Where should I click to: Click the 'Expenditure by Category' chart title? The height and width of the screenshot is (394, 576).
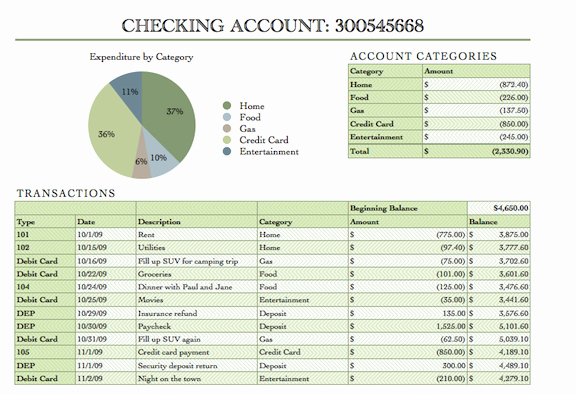click(x=141, y=57)
